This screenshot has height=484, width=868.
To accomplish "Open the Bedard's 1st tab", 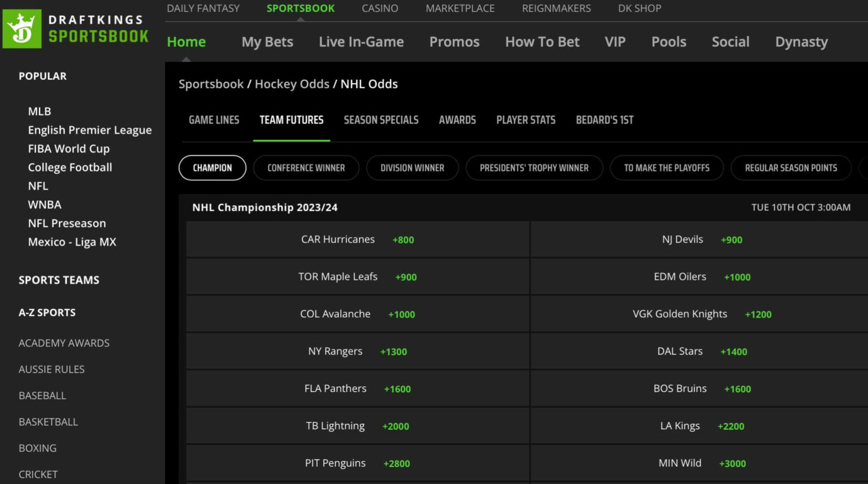I will tap(605, 120).
